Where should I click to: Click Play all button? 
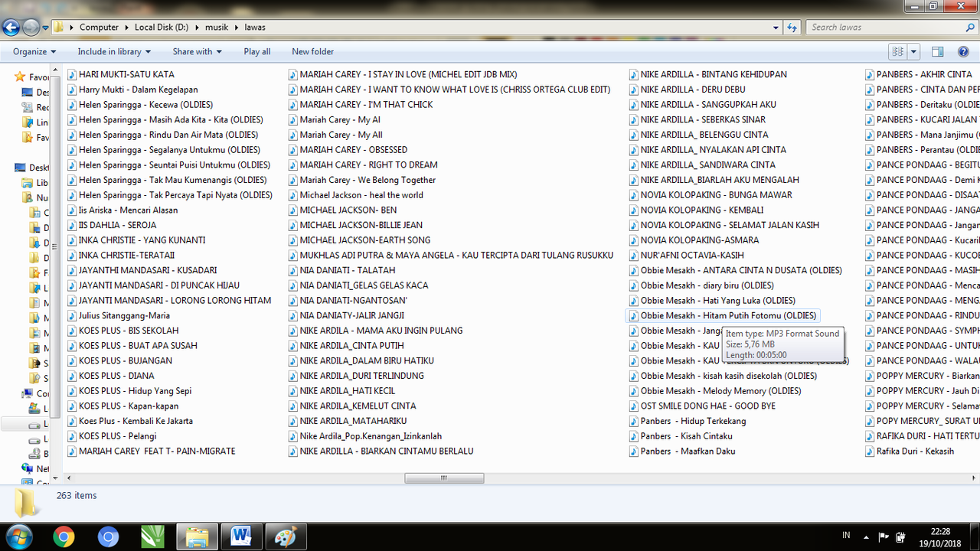click(x=257, y=51)
